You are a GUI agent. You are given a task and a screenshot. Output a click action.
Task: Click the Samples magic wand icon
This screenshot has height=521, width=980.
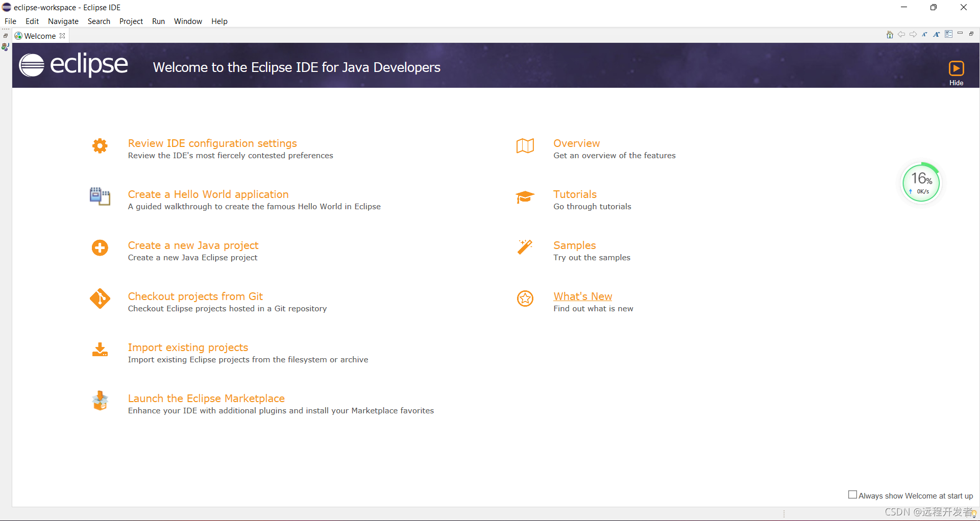[x=525, y=247]
